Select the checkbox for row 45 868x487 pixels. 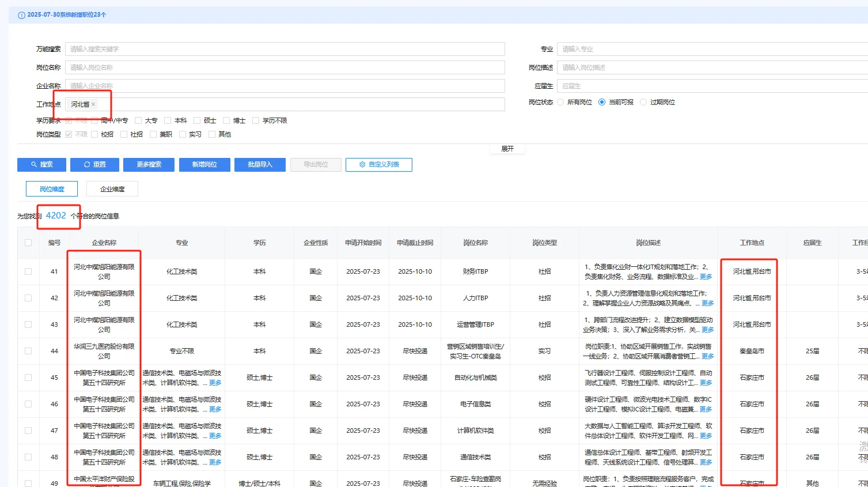point(28,377)
